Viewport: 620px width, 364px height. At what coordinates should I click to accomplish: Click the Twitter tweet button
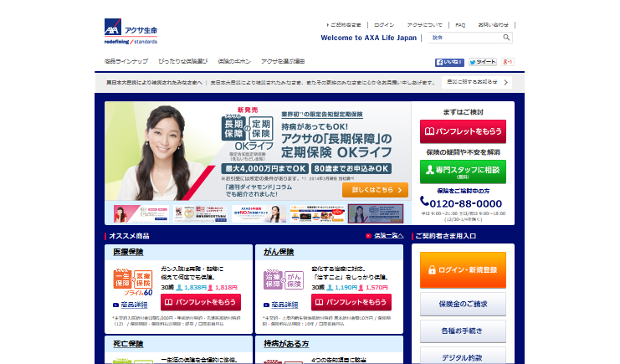483,62
